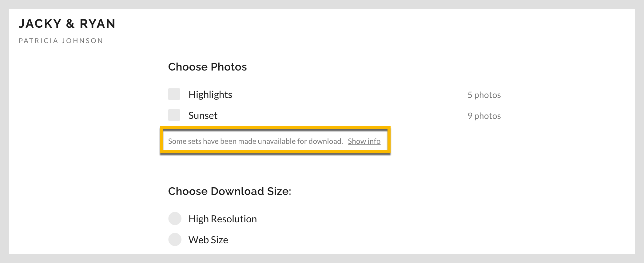Click the High Resolution label text
The height and width of the screenshot is (263, 644).
[x=222, y=219]
